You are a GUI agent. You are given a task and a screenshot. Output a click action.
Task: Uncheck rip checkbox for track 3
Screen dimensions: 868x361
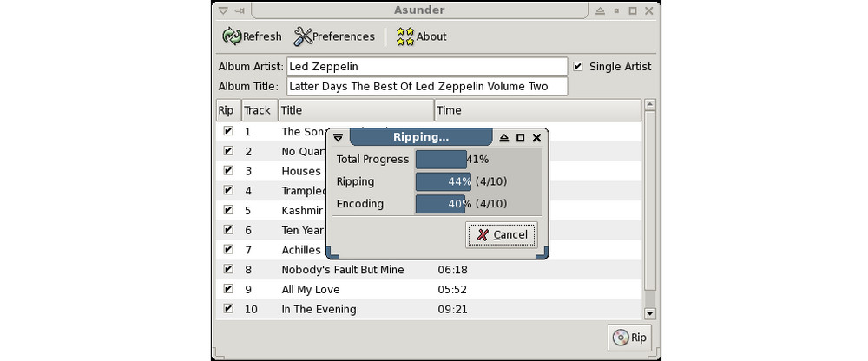[x=228, y=171]
